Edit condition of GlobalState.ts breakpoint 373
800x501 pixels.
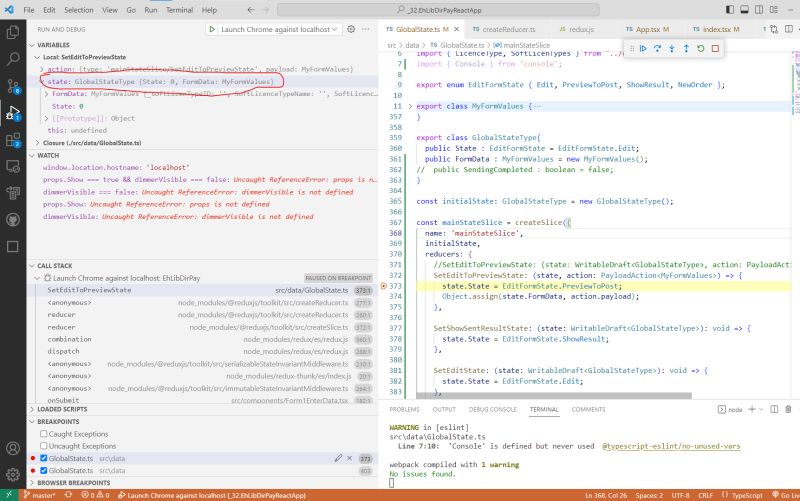pyautogui.click(x=338, y=458)
